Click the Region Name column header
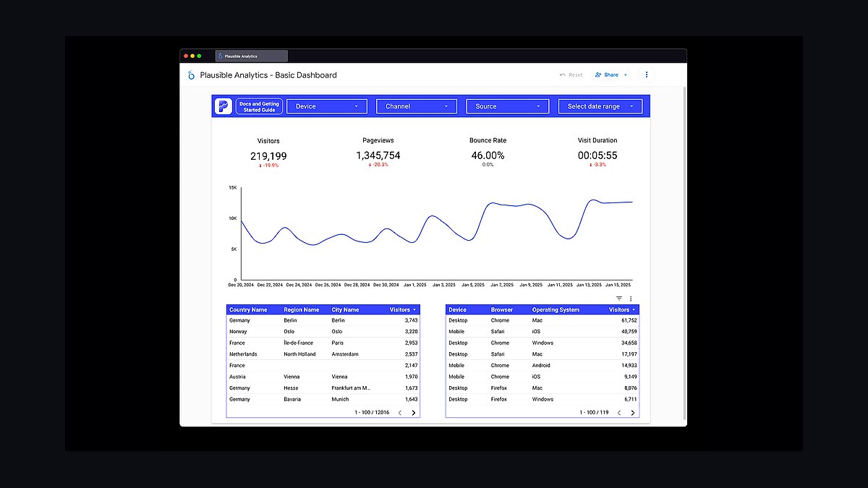The height and width of the screenshot is (488, 868). (302, 309)
